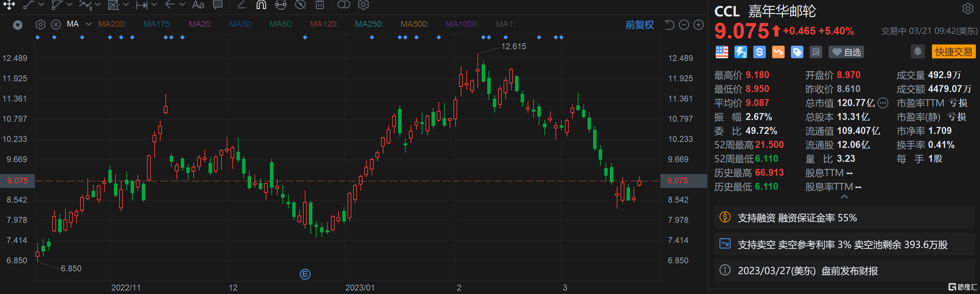This screenshot has height=294, width=980.
Task: Open the 支持融资 margin info row
Action: coord(845,218)
